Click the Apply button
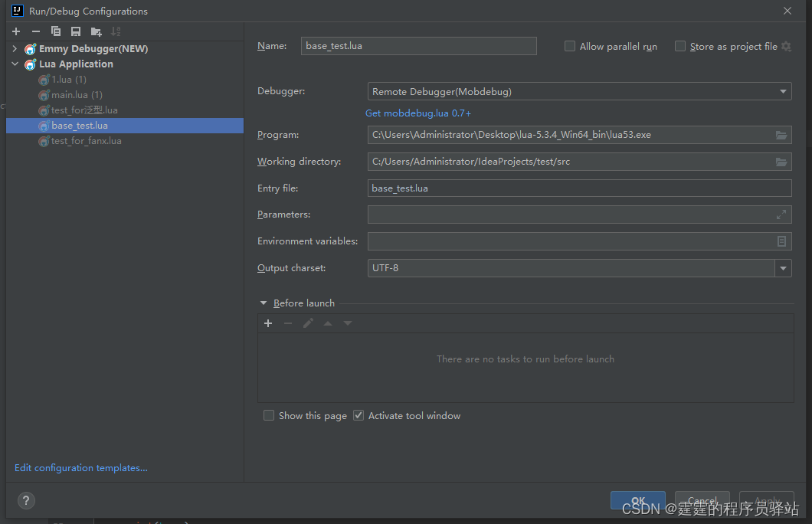The height and width of the screenshot is (524, 812). point(767,500)
